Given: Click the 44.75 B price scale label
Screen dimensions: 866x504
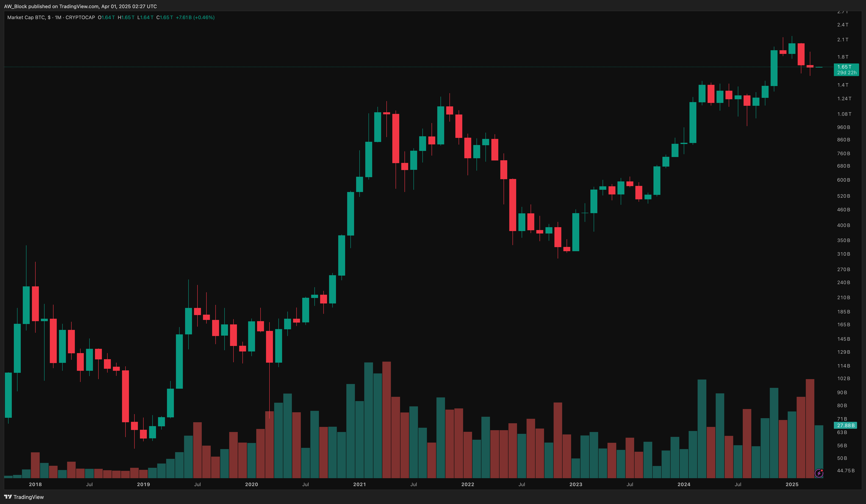Looking at the screenshot, I should tap(845, 470).
